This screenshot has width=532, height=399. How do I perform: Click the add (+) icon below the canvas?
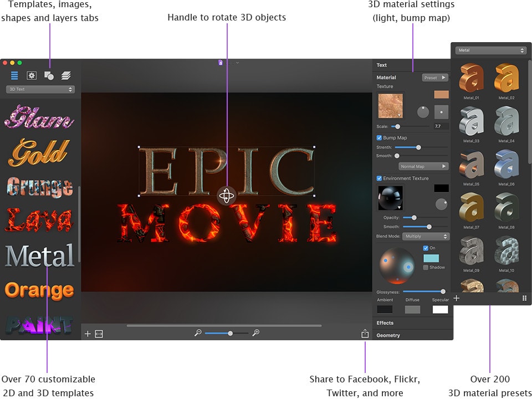88,334
